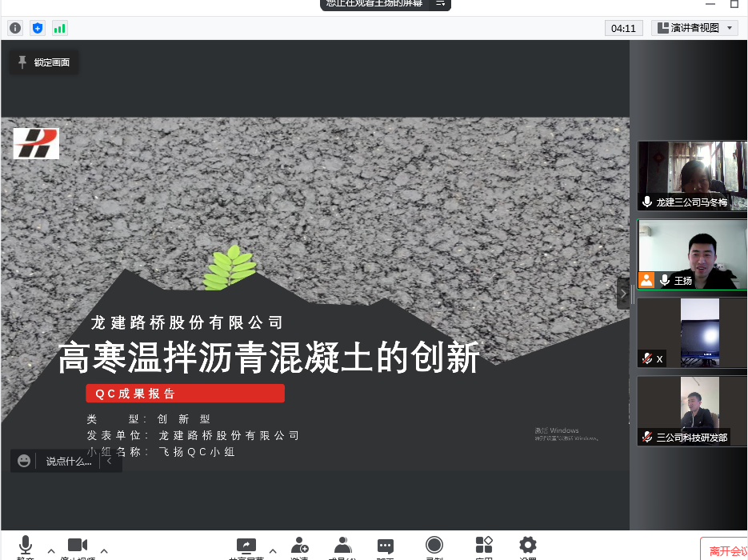The height and width of the screenshot is (560, 748).
Task: Click the 锁定画面 pin button
Action: [44, 62]
